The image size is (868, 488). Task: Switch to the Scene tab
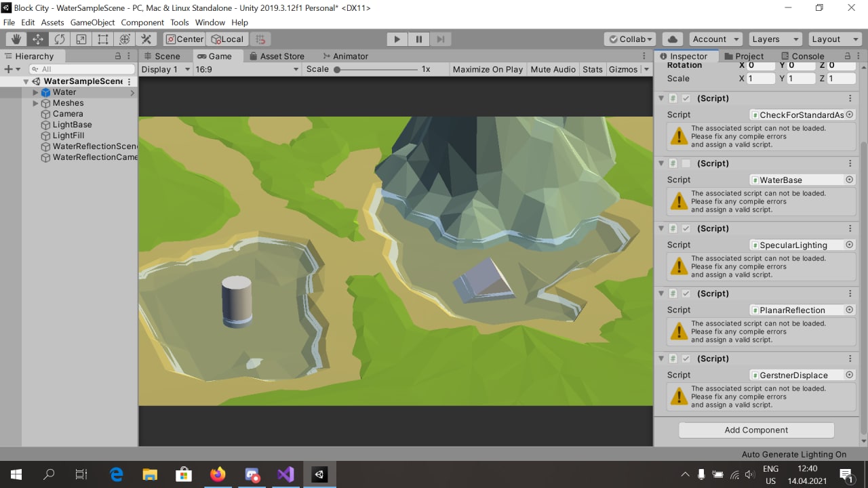click(161, 56)
